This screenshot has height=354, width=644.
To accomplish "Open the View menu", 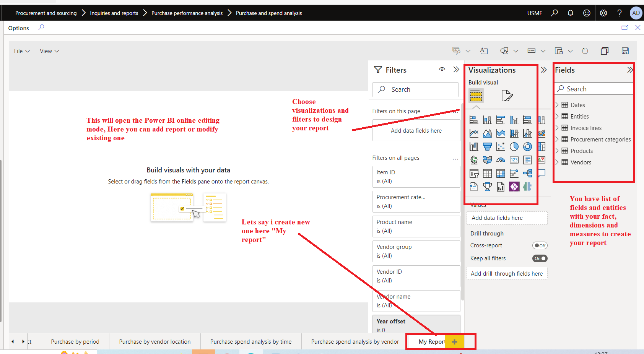I will 49,50.
